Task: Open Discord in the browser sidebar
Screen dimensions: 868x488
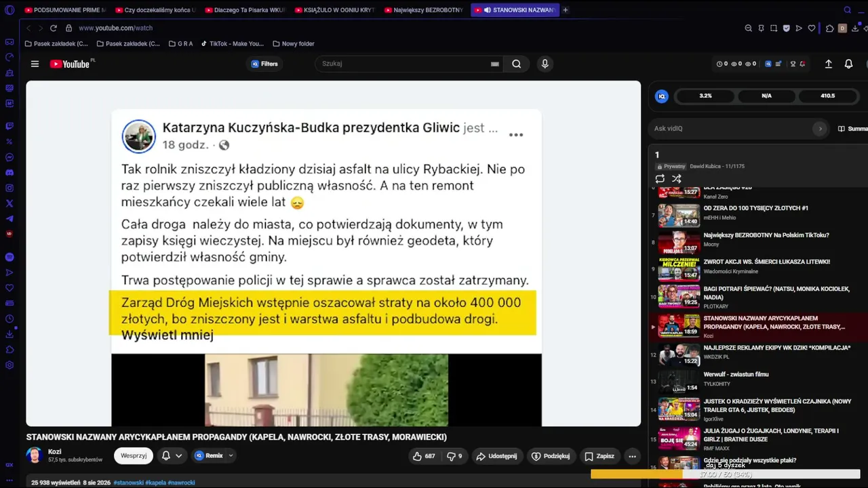Action: point(9,172)
